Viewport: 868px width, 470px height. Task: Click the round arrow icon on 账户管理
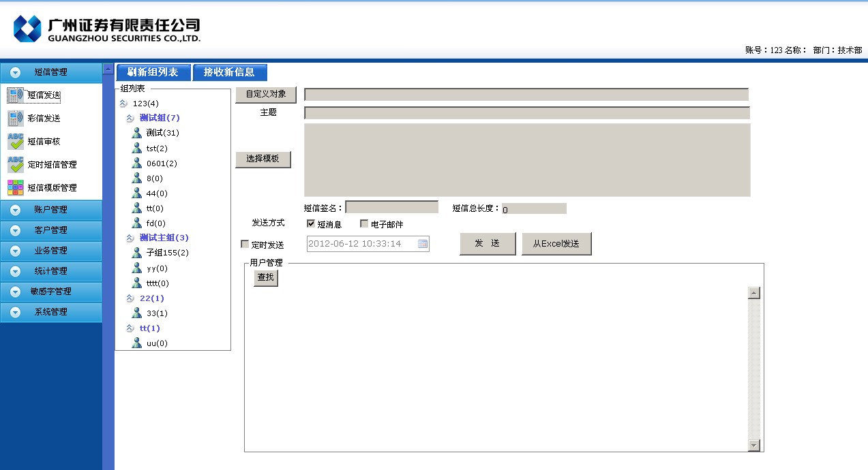coord(15,210)
